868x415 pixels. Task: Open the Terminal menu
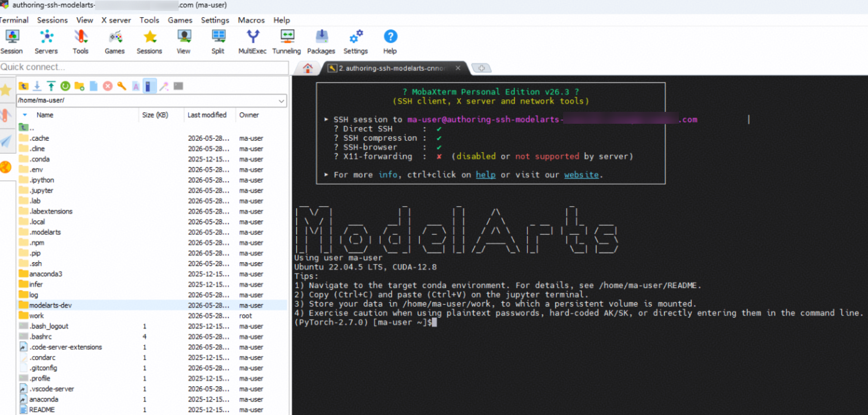[14, 20]
